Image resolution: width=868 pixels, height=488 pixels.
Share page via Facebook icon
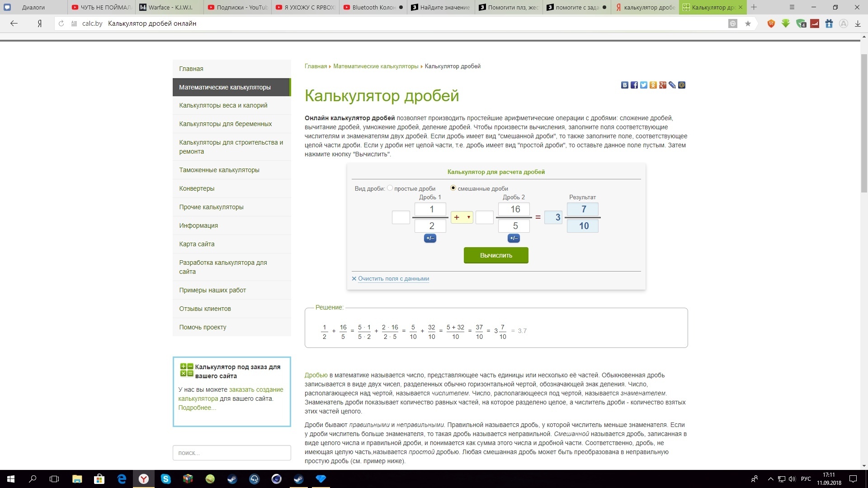tap(634, 85)
